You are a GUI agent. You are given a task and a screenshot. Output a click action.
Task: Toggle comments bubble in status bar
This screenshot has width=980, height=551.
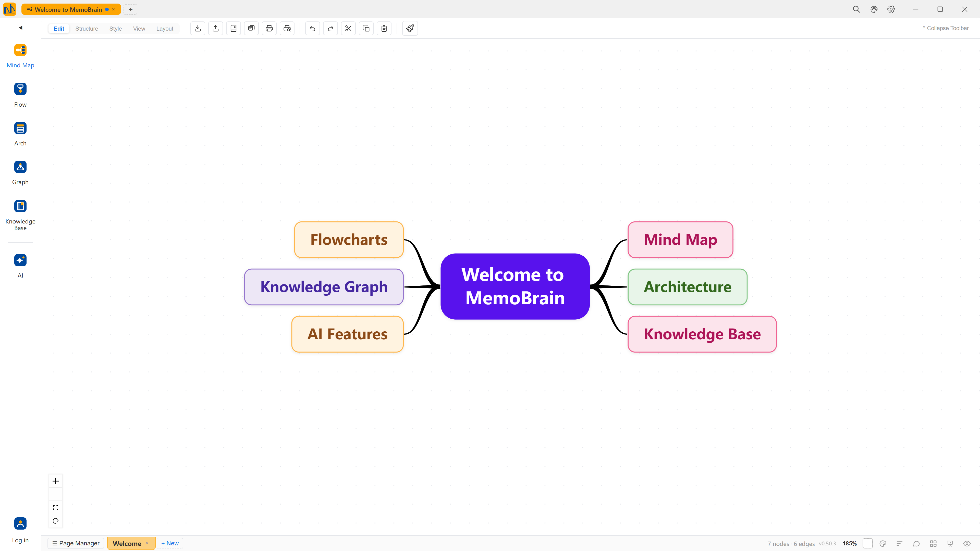(x=916, y=543)
